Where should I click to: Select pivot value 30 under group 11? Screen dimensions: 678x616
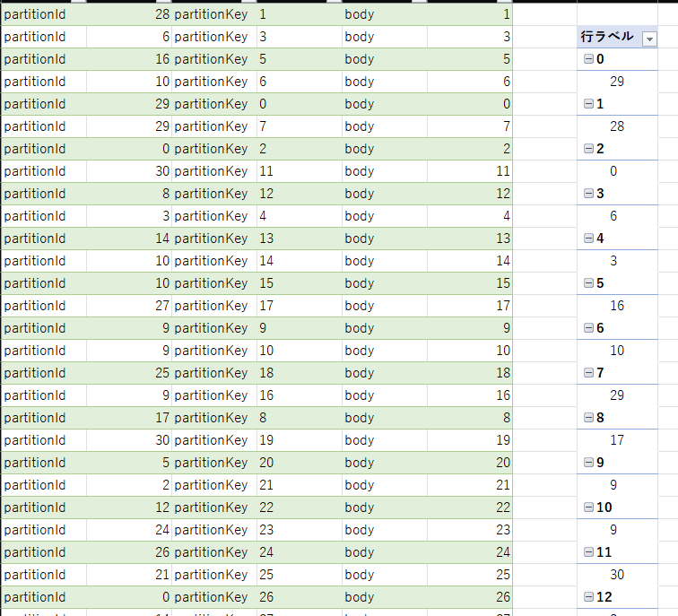click(x=617, y=575)
